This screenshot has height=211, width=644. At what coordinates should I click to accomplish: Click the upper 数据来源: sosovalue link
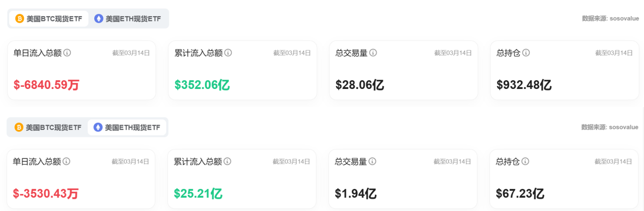click(x=610, y=19)
